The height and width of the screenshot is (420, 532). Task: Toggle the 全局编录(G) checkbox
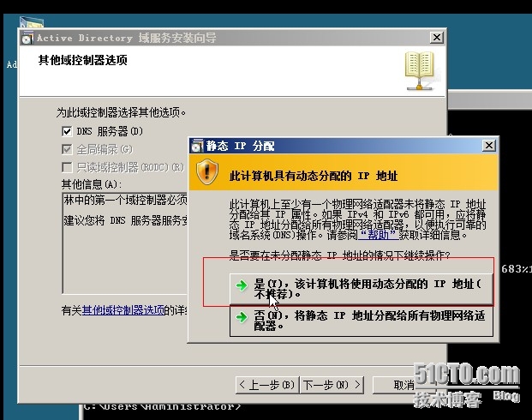67,149
